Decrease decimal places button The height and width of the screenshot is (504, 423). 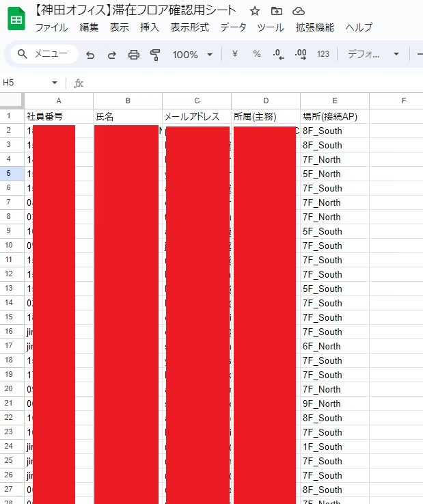278,55
